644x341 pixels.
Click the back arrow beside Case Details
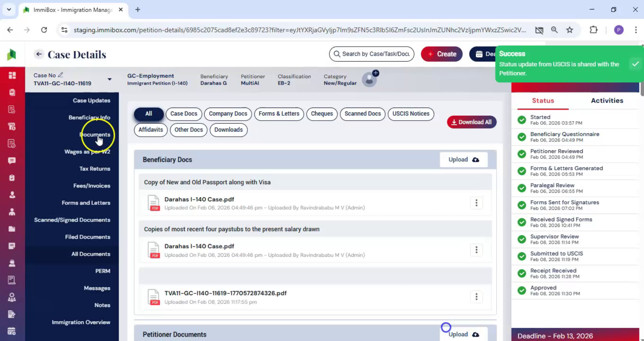coord(39,54)
